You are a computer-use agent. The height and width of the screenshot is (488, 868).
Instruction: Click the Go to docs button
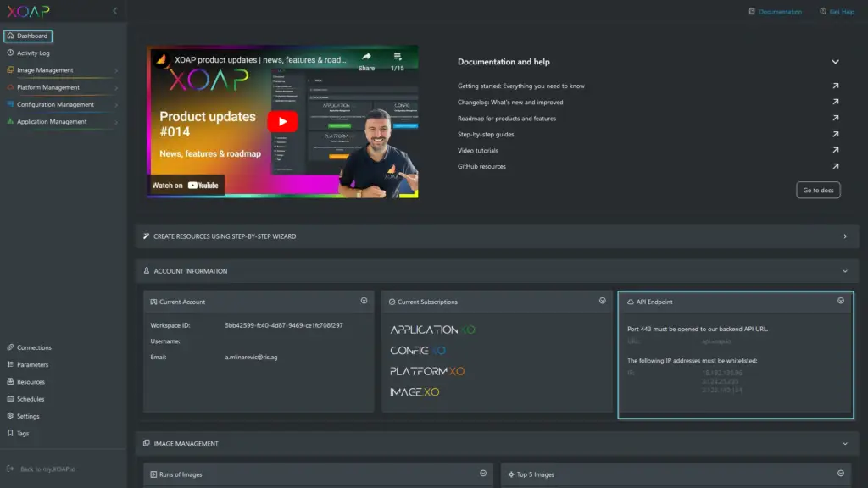(818, 191)
